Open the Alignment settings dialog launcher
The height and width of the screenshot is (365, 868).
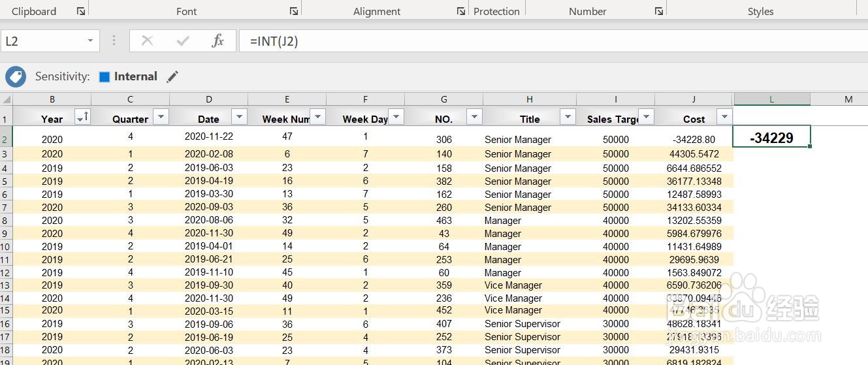coord(461,11)
